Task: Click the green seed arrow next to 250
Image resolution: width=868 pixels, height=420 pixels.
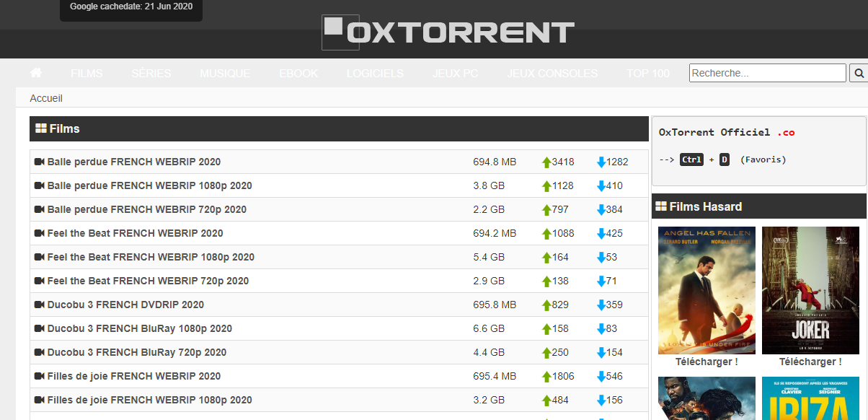Action: pos(546,353)
